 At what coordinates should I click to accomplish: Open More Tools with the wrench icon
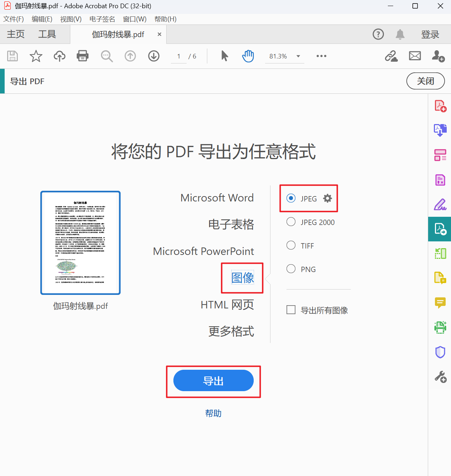[440, 376]
